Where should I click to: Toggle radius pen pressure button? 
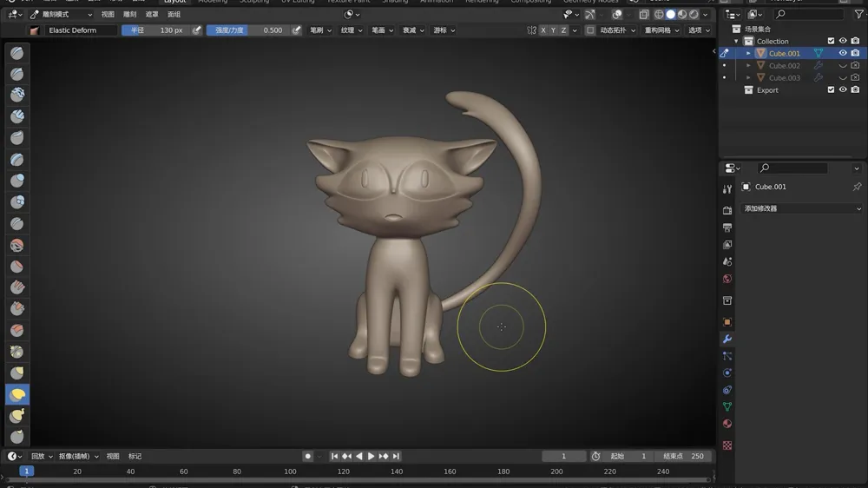pos(196,30)
